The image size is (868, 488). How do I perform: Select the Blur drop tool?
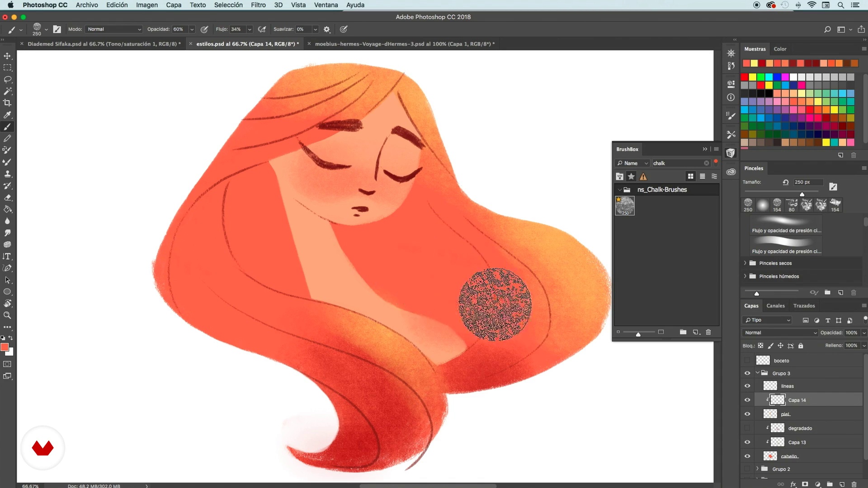click(7, 221)
